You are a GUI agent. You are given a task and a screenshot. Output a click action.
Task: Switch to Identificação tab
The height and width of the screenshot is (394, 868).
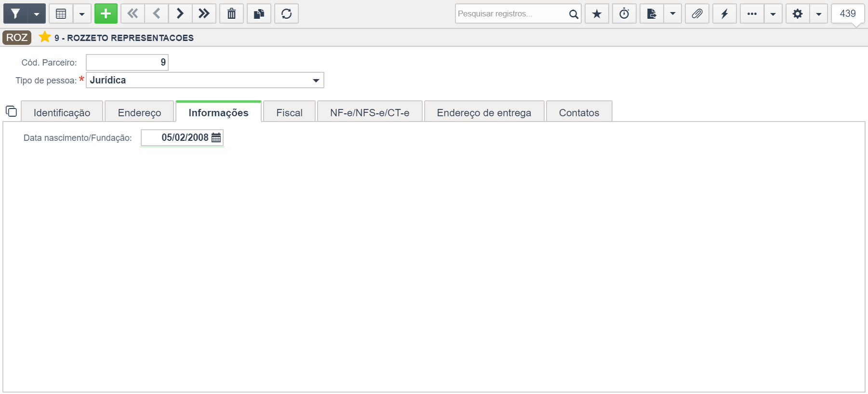coord(62,111)
